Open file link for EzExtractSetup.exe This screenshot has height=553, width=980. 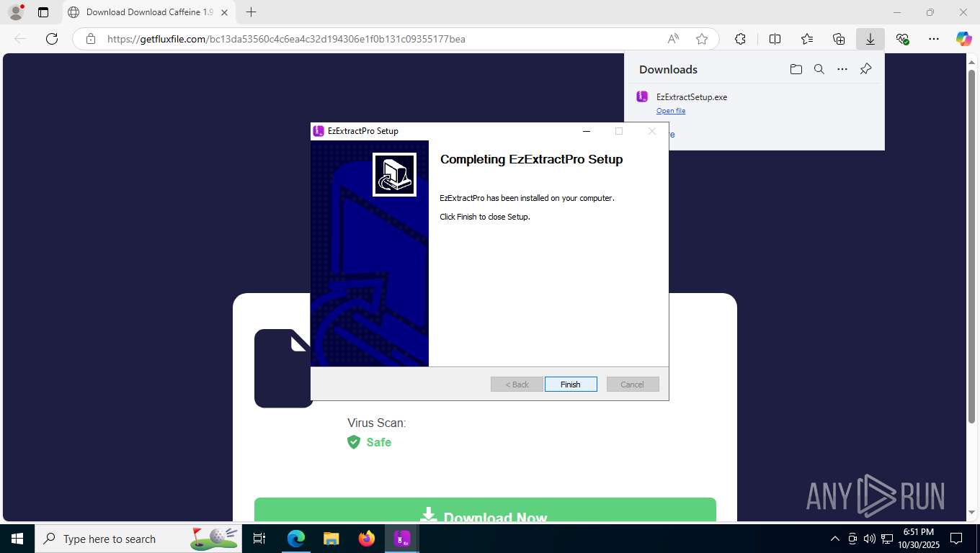(671, 111)
